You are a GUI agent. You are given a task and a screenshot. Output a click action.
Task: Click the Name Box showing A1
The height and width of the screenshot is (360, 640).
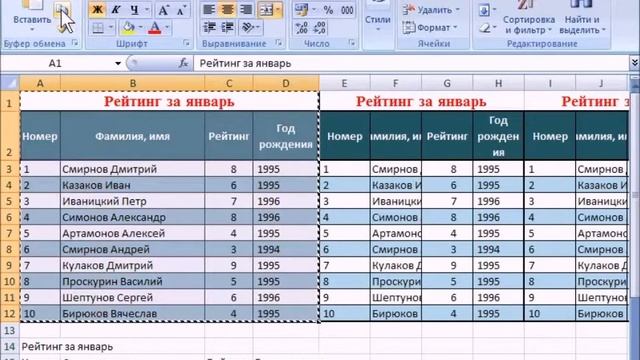[x=55, y=63]
